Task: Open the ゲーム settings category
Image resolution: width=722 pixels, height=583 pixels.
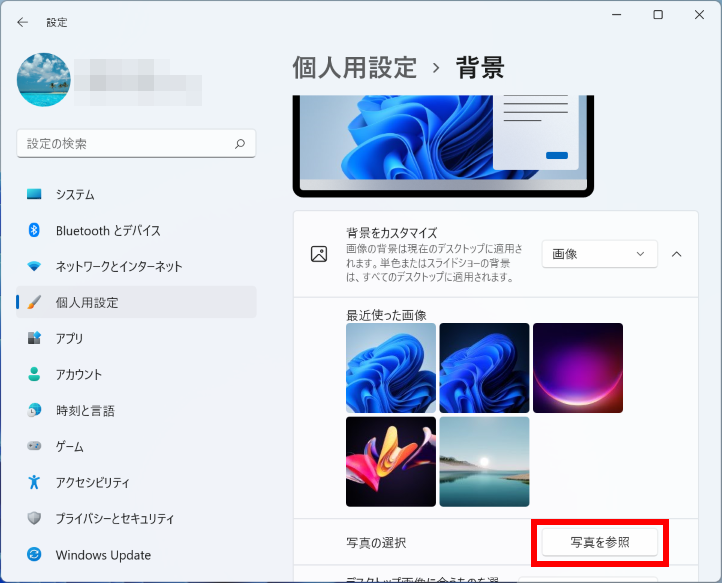Action: (136, 446)
